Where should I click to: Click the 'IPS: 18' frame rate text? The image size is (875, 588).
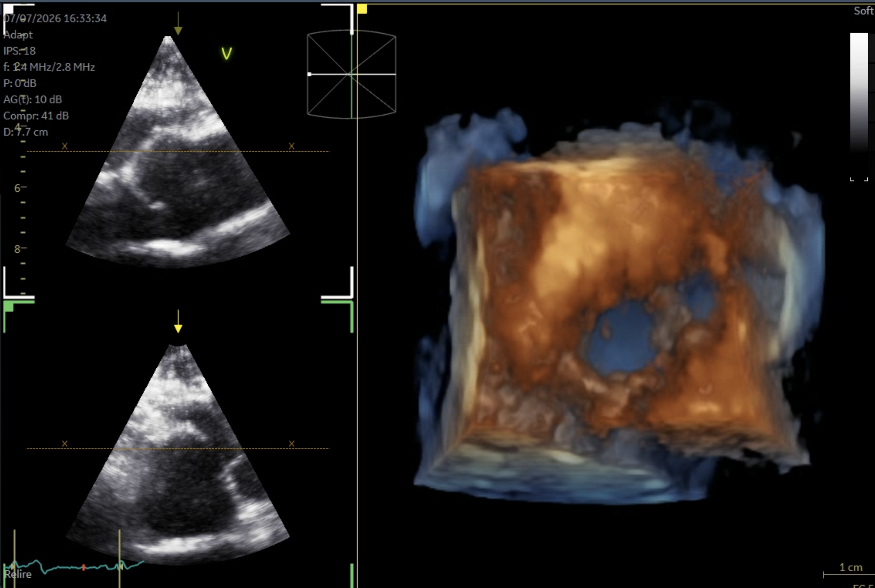(x=19, y=51)
